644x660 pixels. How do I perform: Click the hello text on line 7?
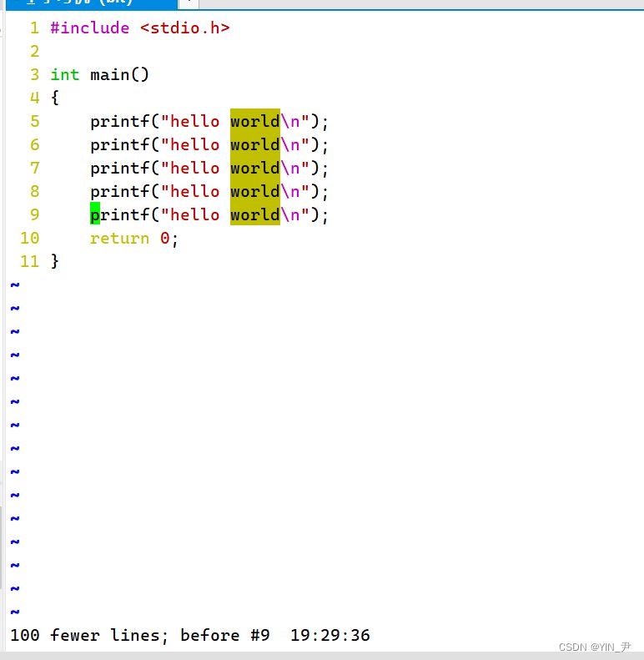pos(194,168)
